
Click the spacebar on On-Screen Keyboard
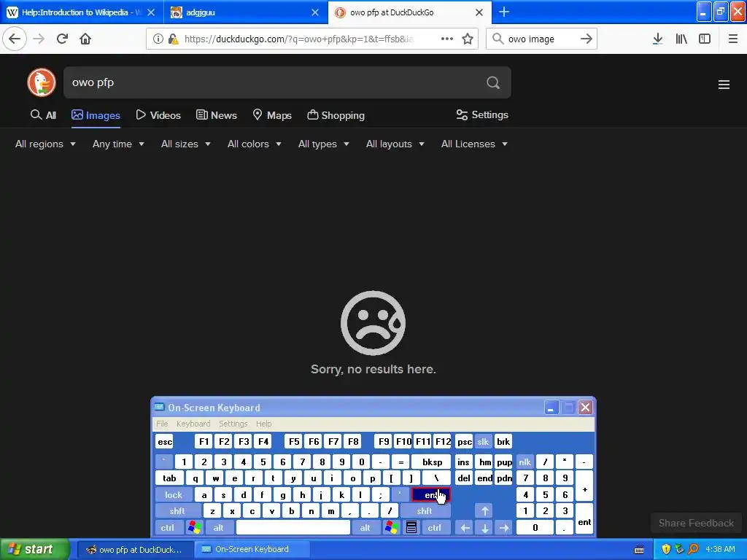(293, 528)
